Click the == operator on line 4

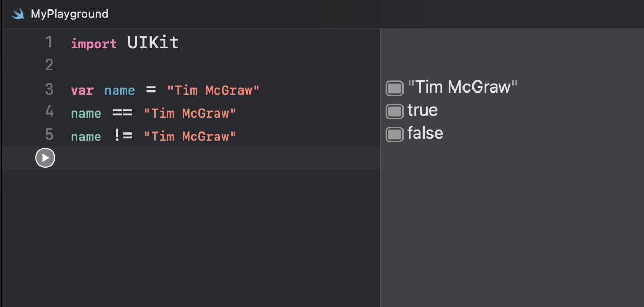[x=122, y=114]
